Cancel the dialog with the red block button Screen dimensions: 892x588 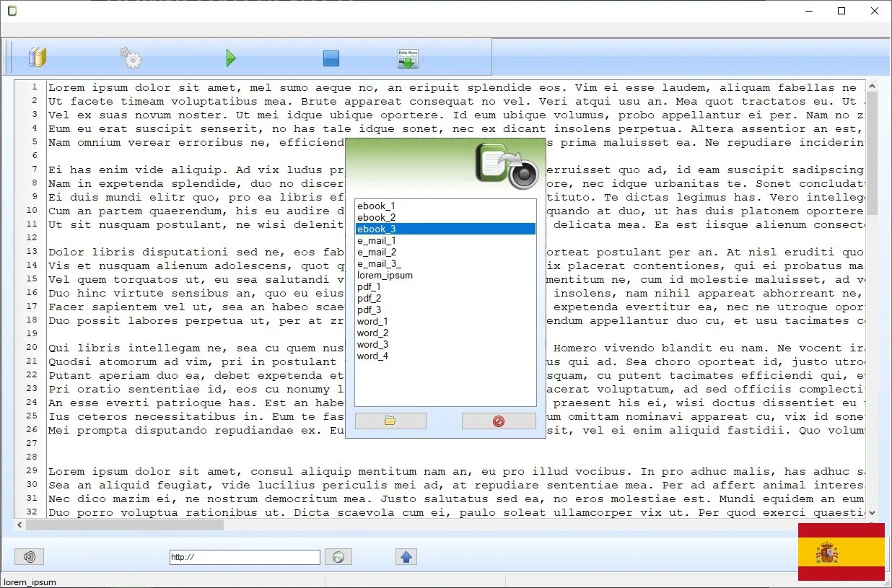pos(499,421)
